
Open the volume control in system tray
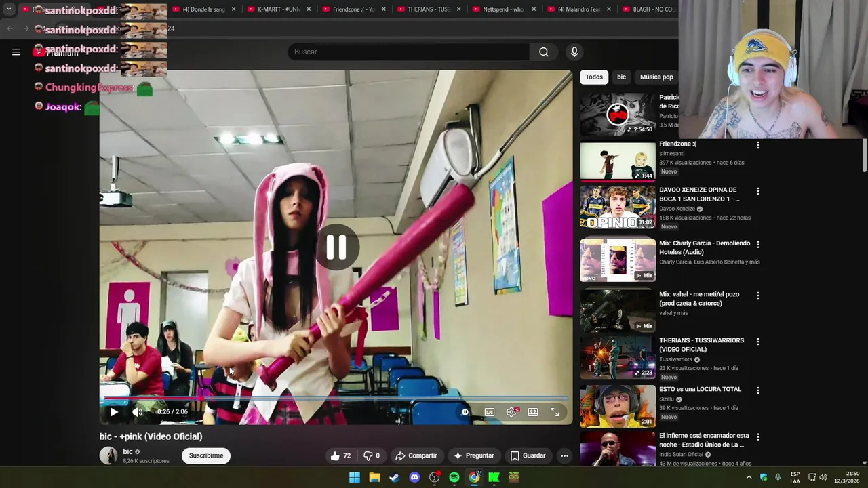823,477
